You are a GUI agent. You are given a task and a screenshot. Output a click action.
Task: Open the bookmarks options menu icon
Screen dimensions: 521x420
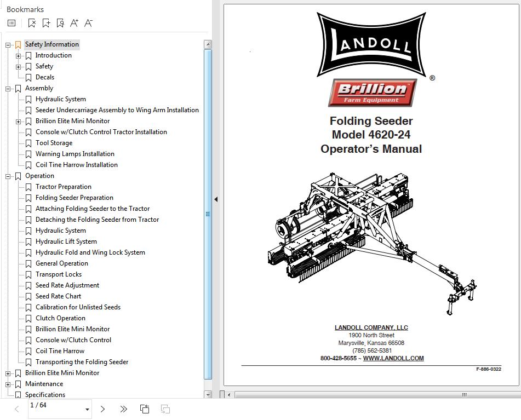[x=12, y=23]
